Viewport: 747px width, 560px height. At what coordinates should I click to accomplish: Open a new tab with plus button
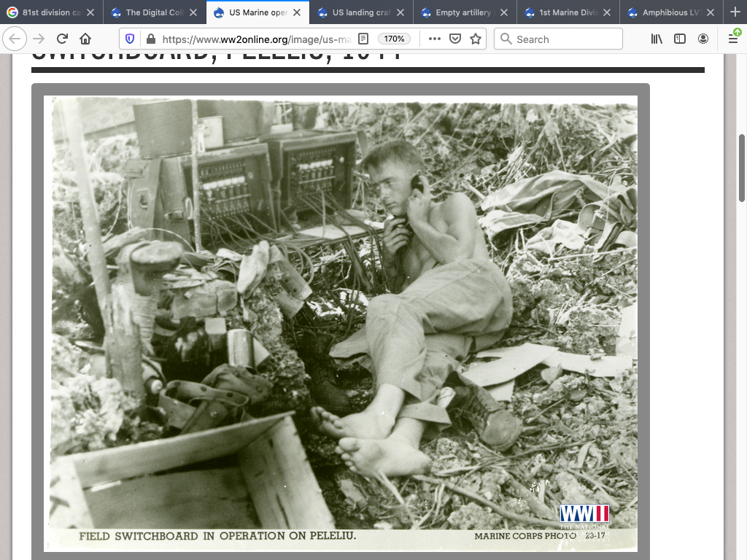coord(735,12)
